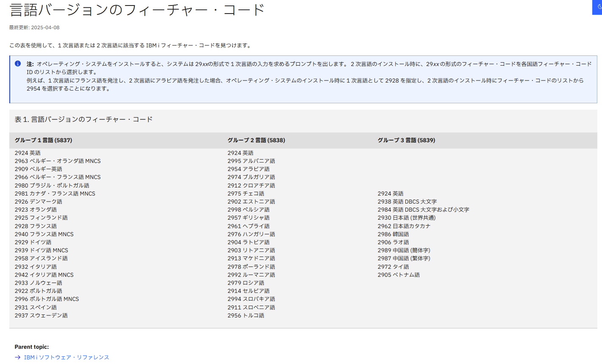Select the グループ 3 言語 (5839) column header
This screenshot has height=364, width=602.
pos(406,140)
